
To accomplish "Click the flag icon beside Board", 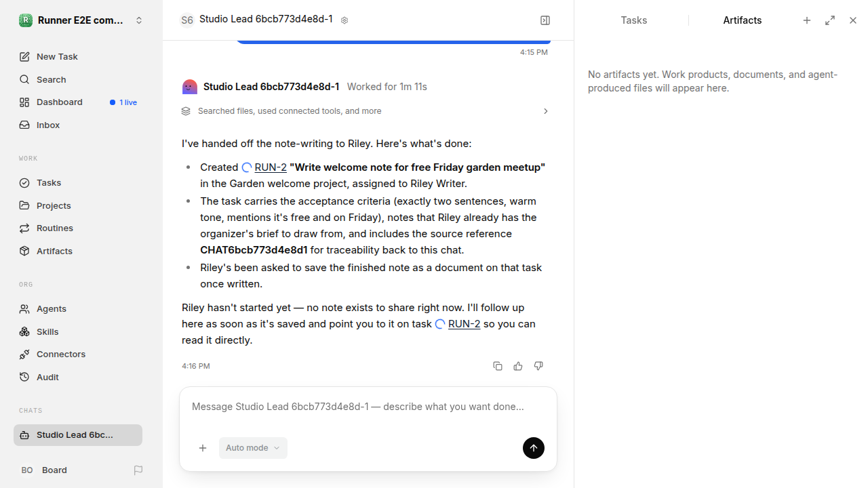I will tap(138, 470).
